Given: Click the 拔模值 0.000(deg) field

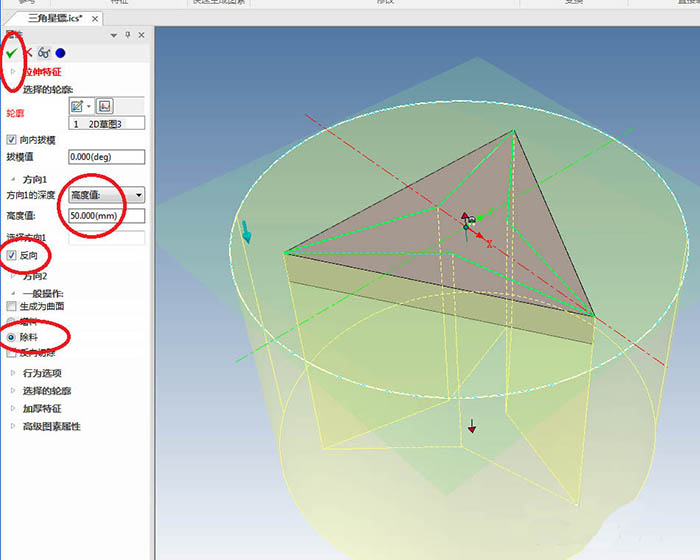Looking at the screenshot, I should [107, 157].
